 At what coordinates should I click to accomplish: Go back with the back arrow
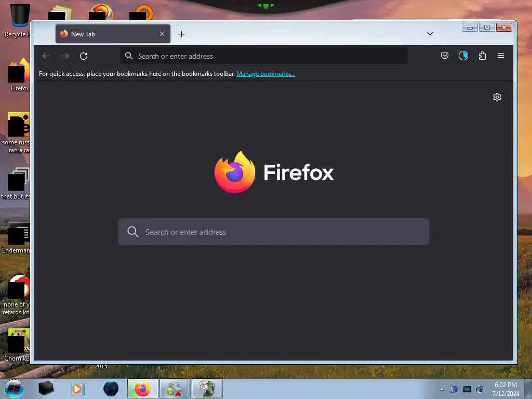tap(46, 56)
